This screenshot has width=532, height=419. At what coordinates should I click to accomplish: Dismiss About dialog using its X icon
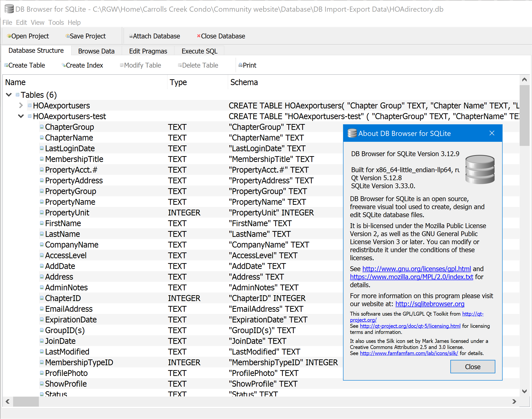[492, 133]
